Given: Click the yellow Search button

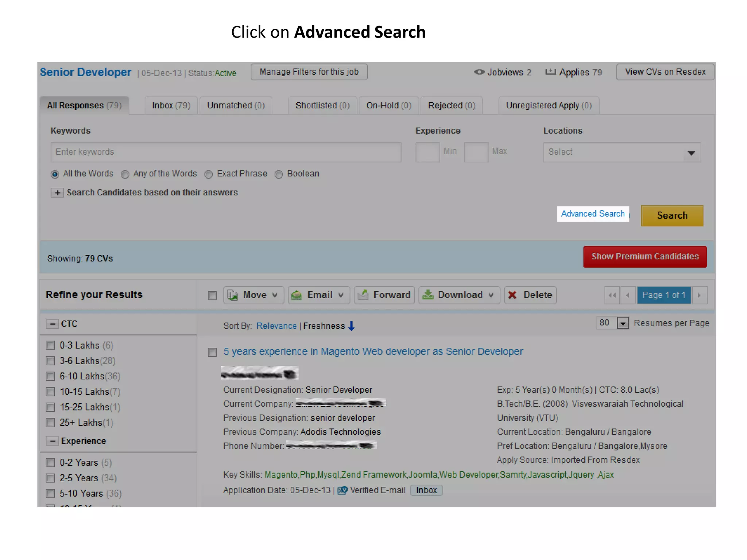Looking at the screenshot, I should click(x=672, y=215).
